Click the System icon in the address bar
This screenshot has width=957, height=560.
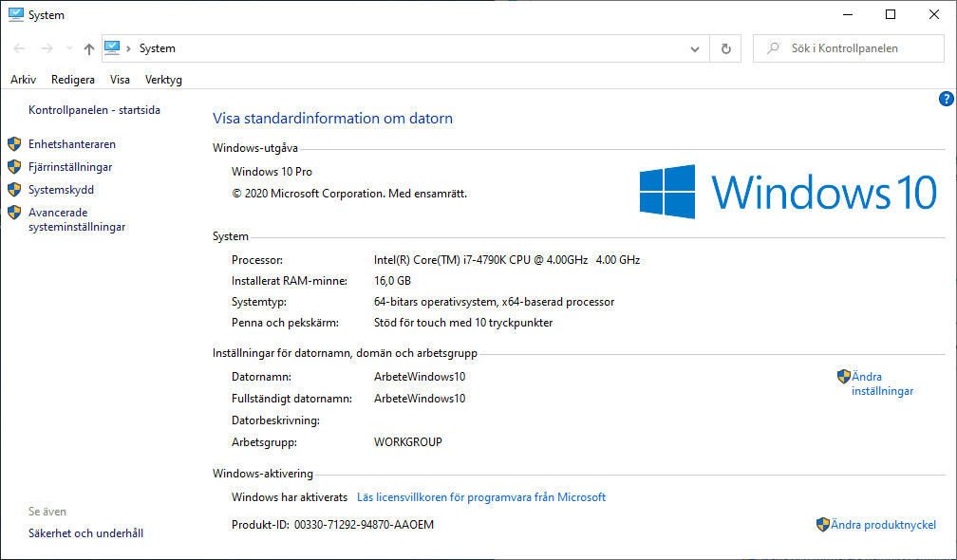click(x=113, y=47)
